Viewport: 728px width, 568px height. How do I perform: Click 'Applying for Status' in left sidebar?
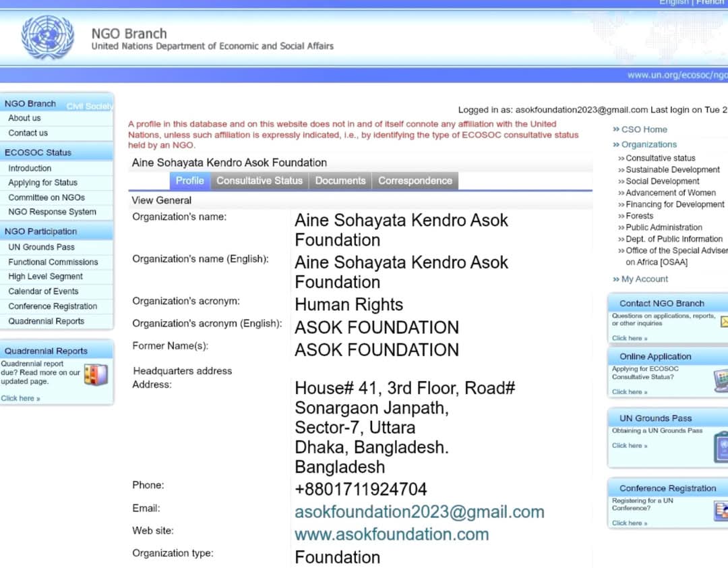coord(42,183)
